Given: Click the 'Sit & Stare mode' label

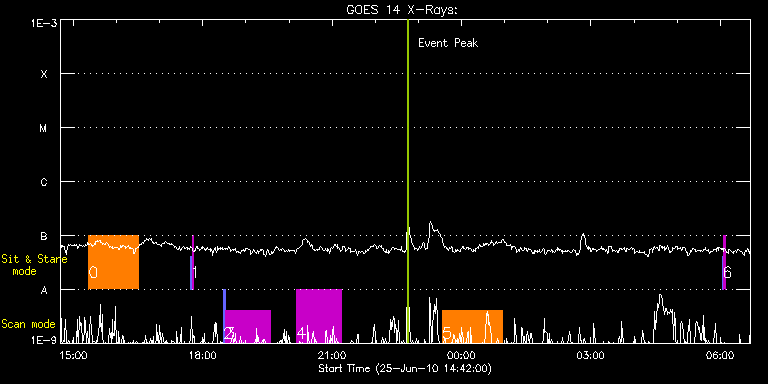Looking at the screenshot, I should 35,265.
